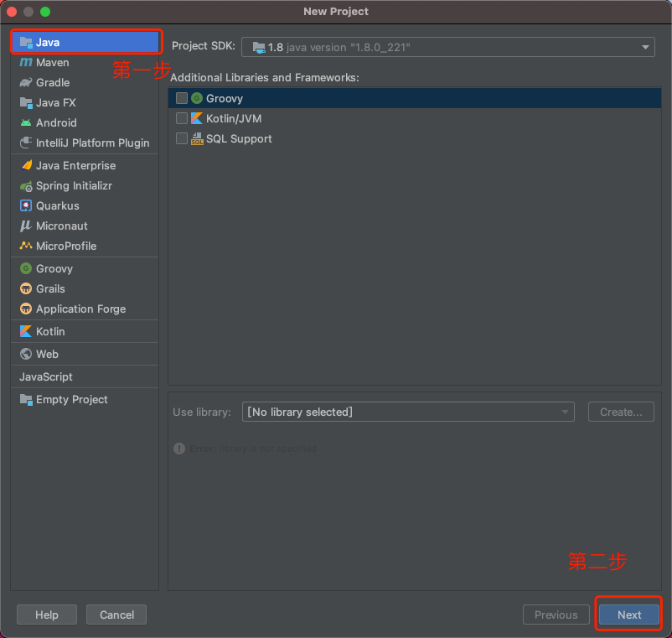The image size is (672, 638).
Task: Select the Application Forge label
Action: [x=81, y=309]
